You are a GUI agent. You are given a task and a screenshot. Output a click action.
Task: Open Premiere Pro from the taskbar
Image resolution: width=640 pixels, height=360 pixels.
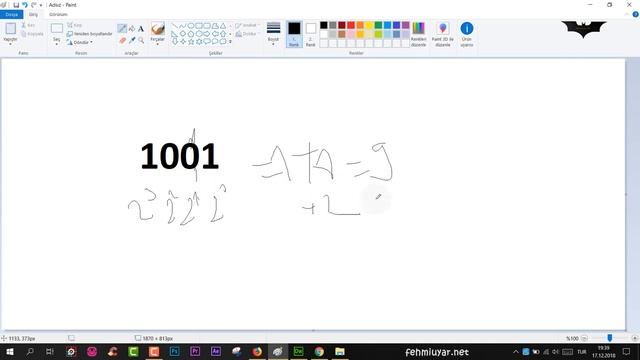coord(195,351)
